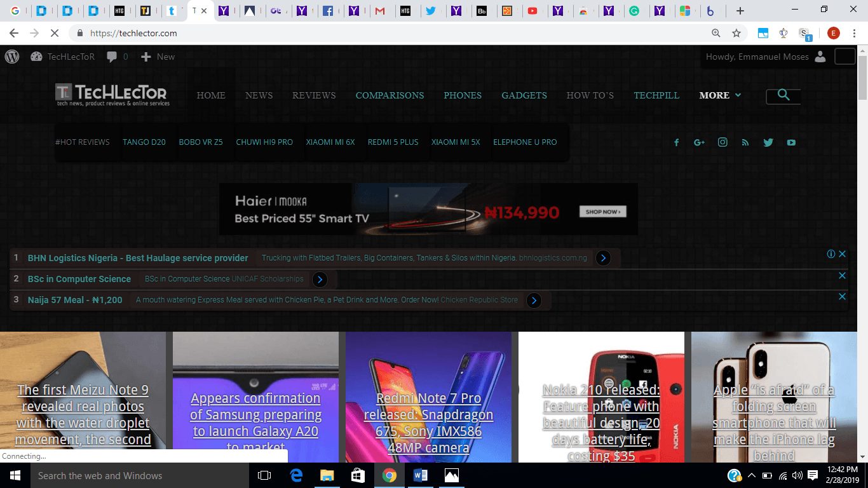The width and height of the screenshot is (868, 488).
Task: Open File Explorer from the taskbar
Action: coord(327,475)
